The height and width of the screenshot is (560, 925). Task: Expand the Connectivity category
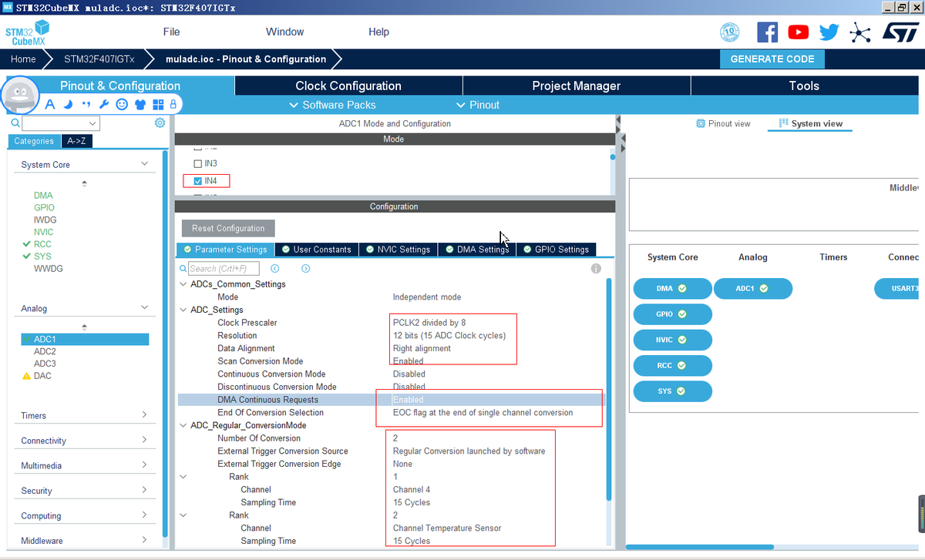coord(144,441)
